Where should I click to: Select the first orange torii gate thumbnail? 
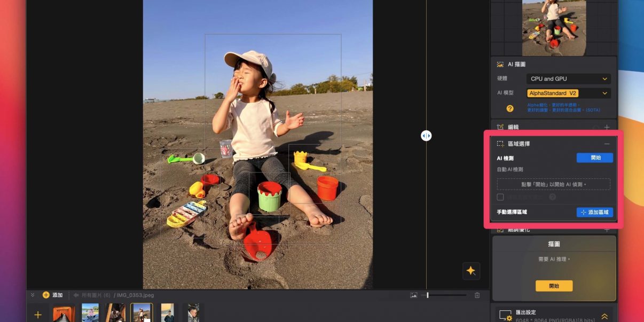[64, 313]
